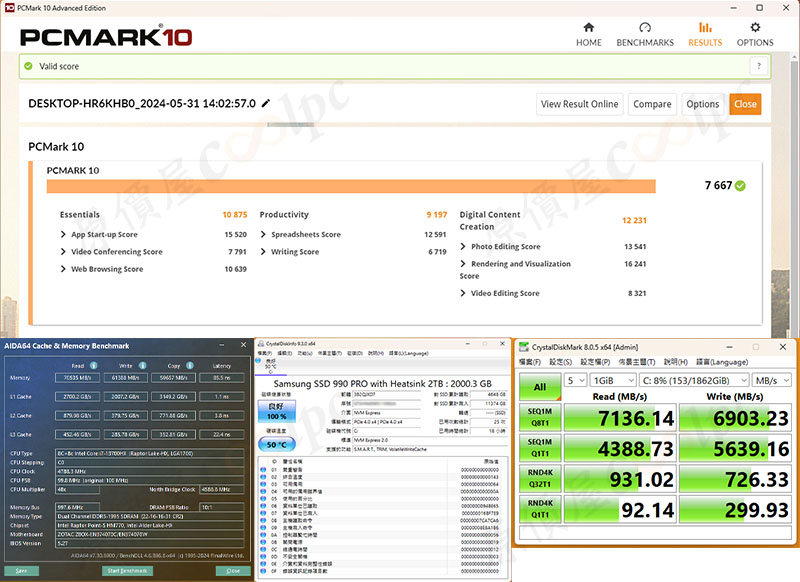
Task: Click the question mark help on Valid score bar
Action: point(759,66)
